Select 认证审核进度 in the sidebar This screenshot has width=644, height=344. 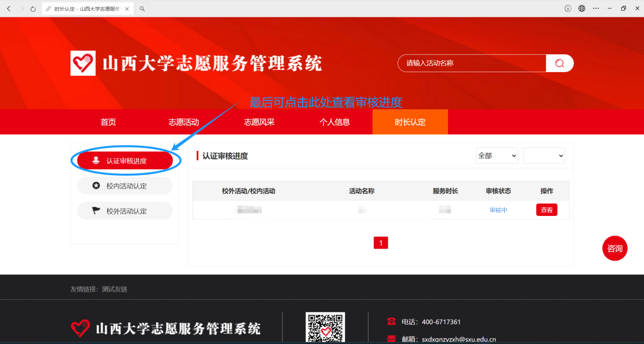point(125,161)
